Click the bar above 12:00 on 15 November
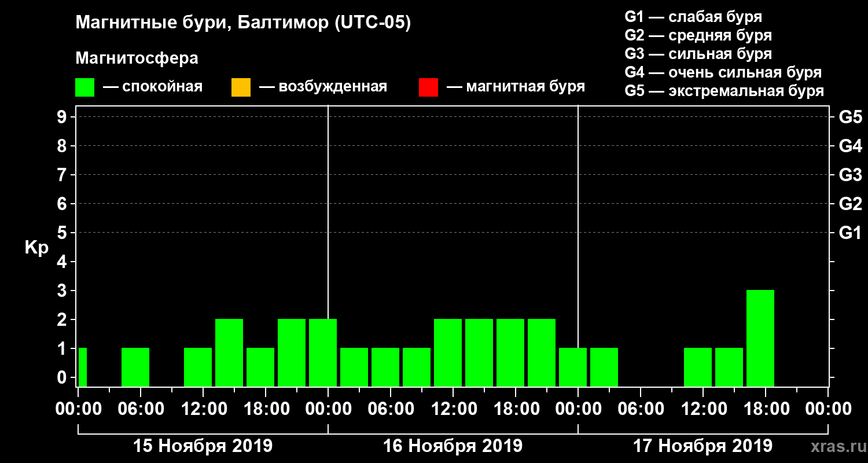Viewport: 868px width, 463px height. 198,367
